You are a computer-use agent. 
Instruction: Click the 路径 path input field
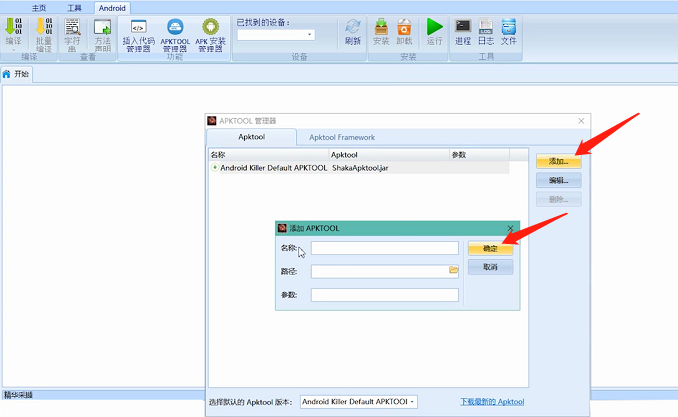point(385,271)
